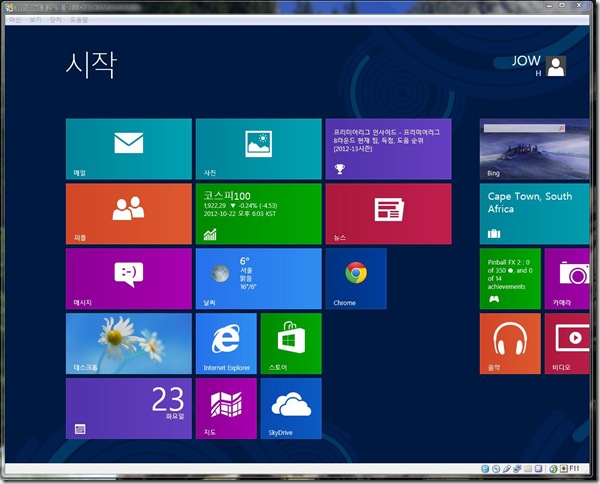Viewport: 600px width, 484px height.
Task: Open the Bing search tile
Action: click(535, 148)
